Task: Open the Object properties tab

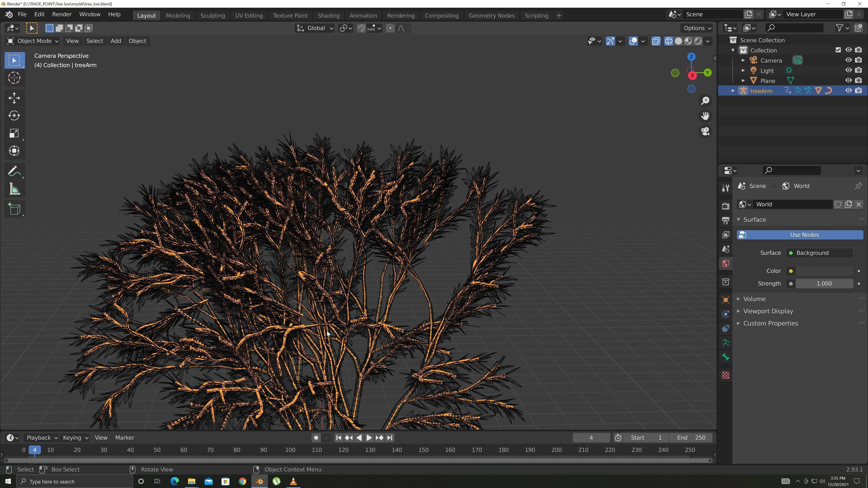Action: (725, 300)
